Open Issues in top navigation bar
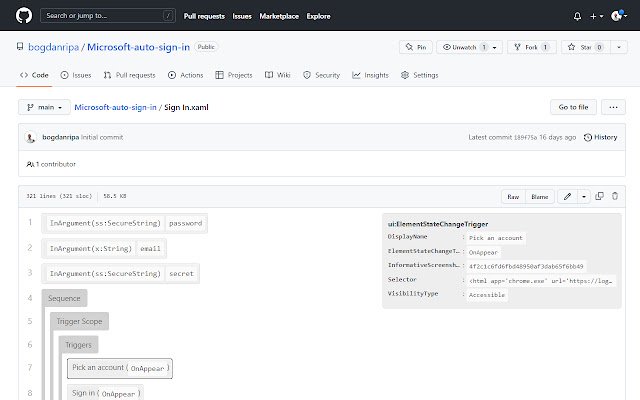This screenshot has height=400, width=640. coord(242,16)
